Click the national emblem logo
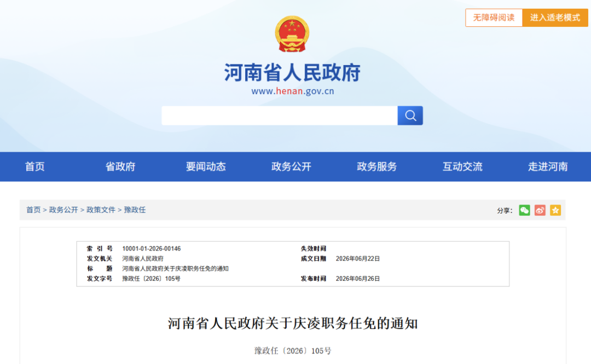 click(292, 34)
